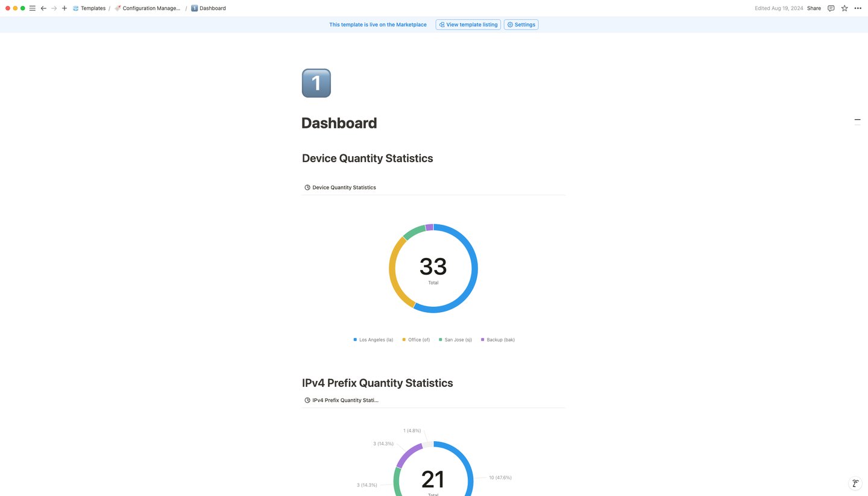This screenshot has height=496, width=868.
Task: Toggle Los Angeles (la) legend entry
Action: (x=373, y=340)
